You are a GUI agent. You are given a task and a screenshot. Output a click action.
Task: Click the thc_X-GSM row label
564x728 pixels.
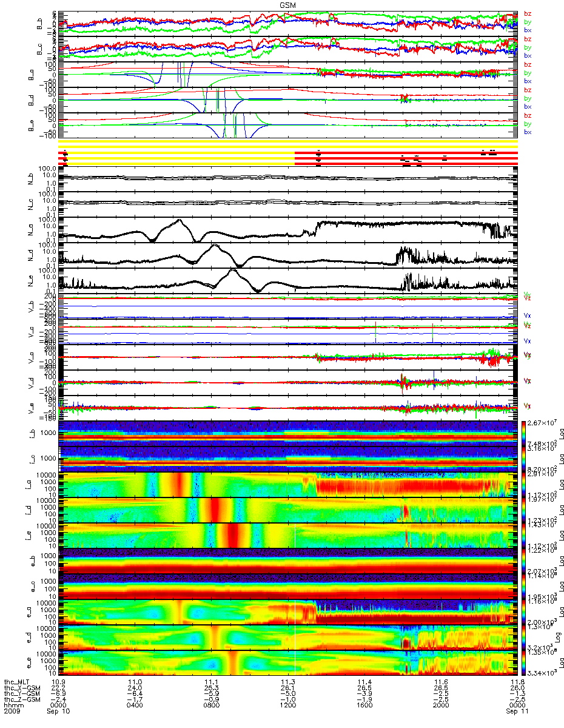tap(22, 689)
